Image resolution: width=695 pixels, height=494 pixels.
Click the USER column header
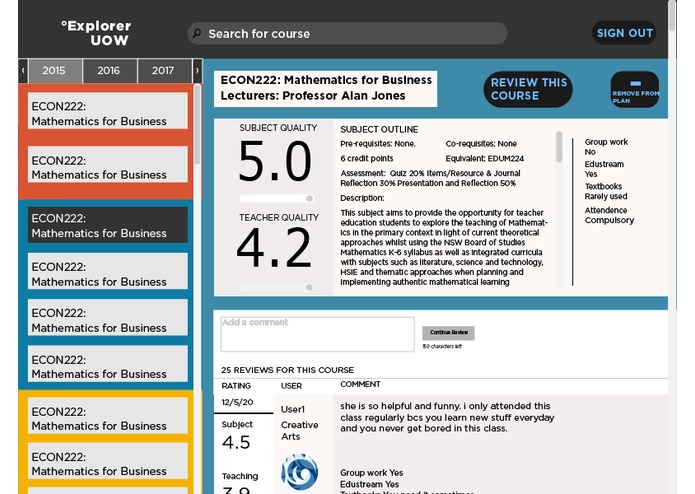pyautogui.click(x=291, y=386)
